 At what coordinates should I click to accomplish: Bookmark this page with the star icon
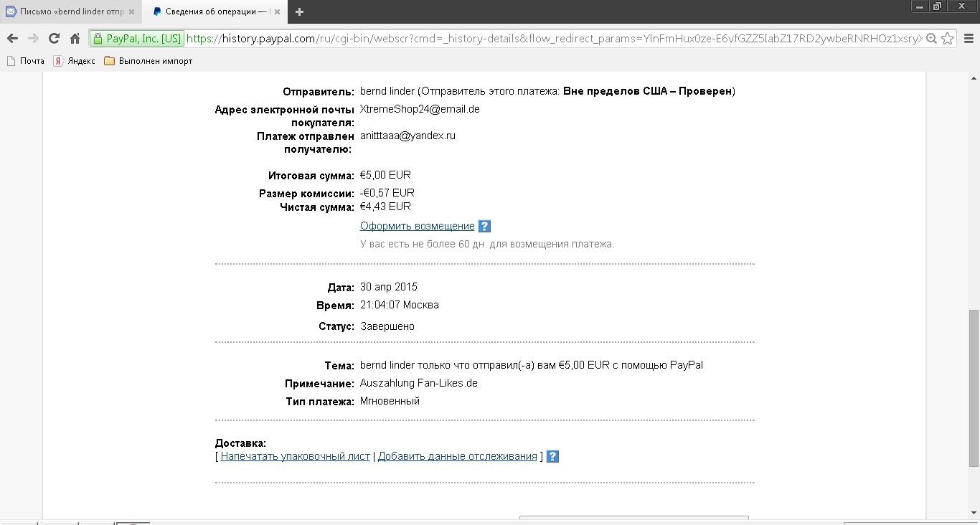(x=947, y=39)
